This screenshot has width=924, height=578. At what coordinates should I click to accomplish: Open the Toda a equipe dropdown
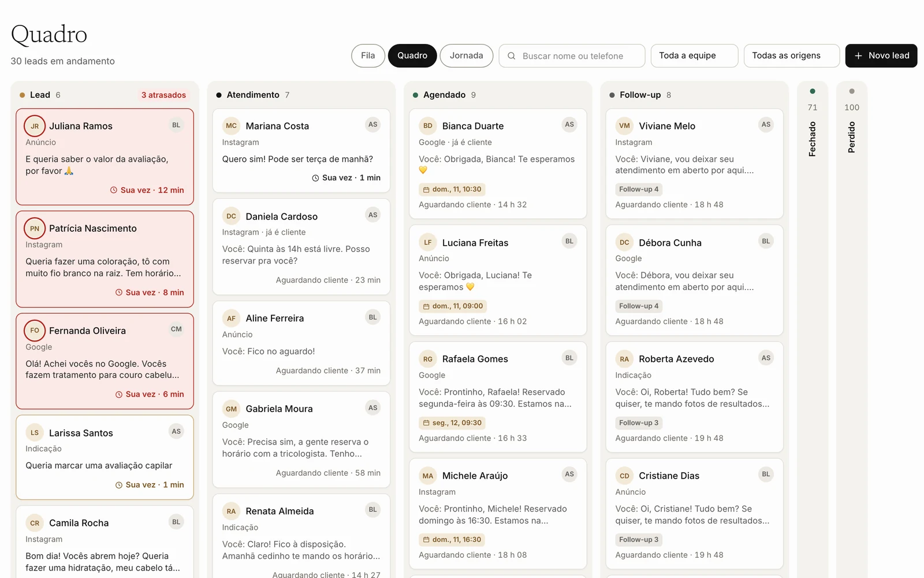(694, 55)
